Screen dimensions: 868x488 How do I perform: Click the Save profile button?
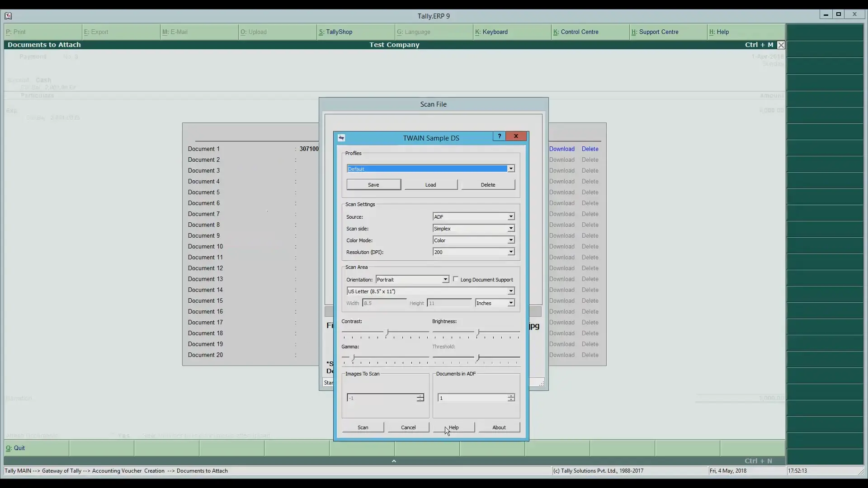click(x=373, y=184)
